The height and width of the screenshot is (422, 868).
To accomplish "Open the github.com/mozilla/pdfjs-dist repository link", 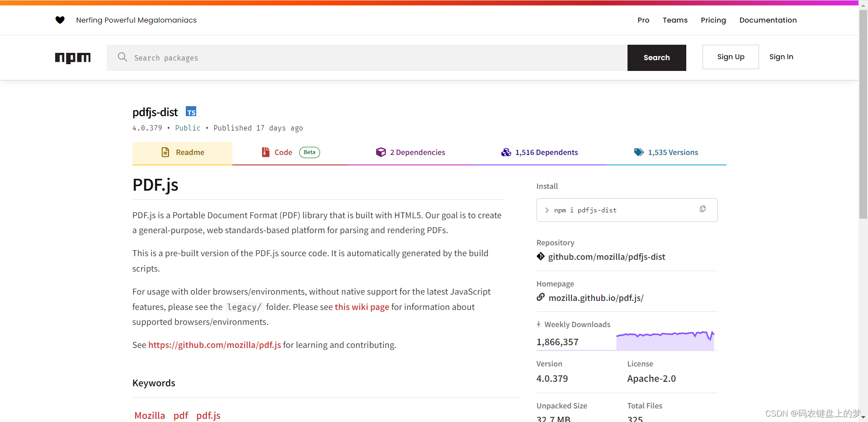I will 607,257.
